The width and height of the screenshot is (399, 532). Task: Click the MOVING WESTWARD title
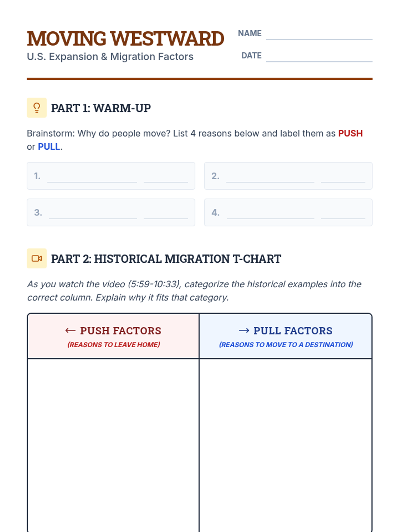(x=125, y=39)
